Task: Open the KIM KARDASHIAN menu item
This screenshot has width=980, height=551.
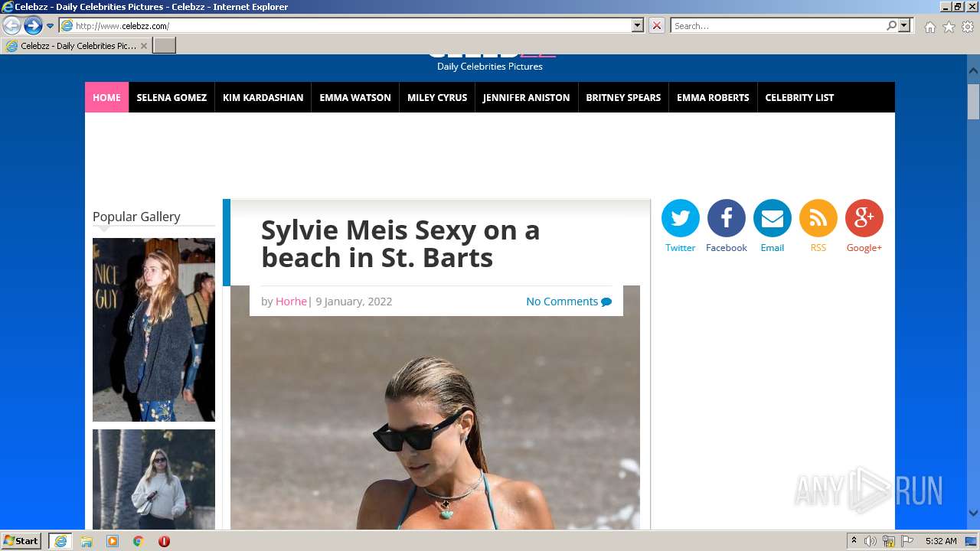Action: [263, 97]
